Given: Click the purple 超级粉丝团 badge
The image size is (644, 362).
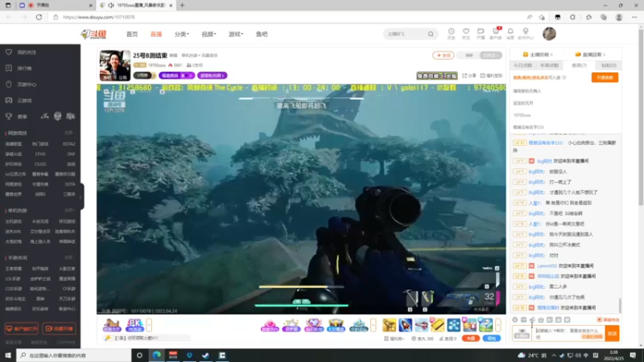Looking at the screenshot, I should [x=212, y=76].
